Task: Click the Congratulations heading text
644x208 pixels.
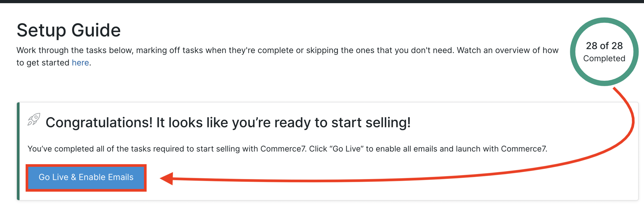Action: point(229,122)
